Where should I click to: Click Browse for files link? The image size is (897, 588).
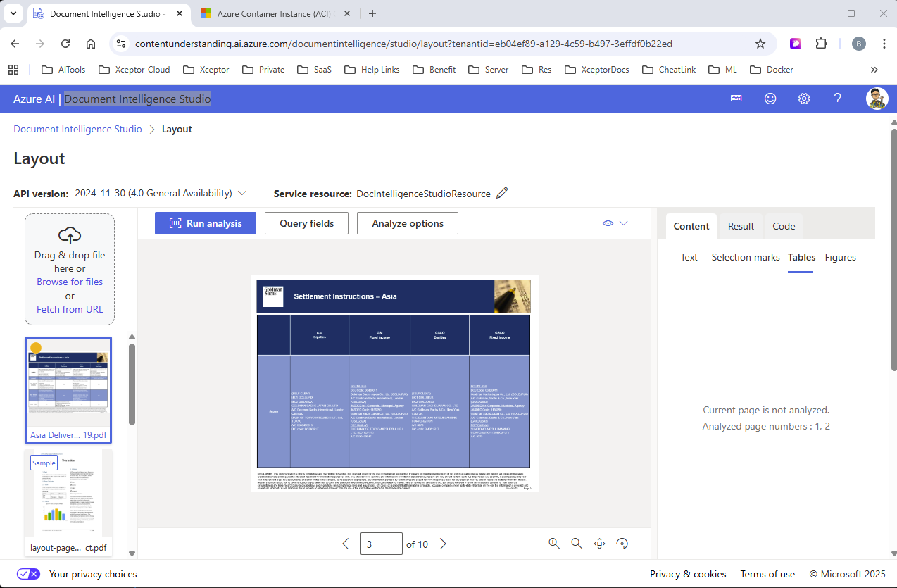(x=70, y=282)
